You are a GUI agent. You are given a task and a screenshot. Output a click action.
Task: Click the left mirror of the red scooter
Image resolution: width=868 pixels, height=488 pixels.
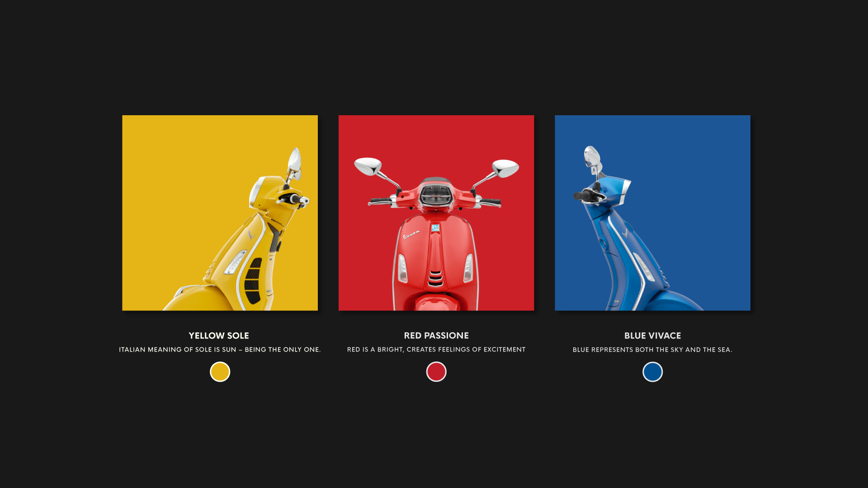pos(369,166)
